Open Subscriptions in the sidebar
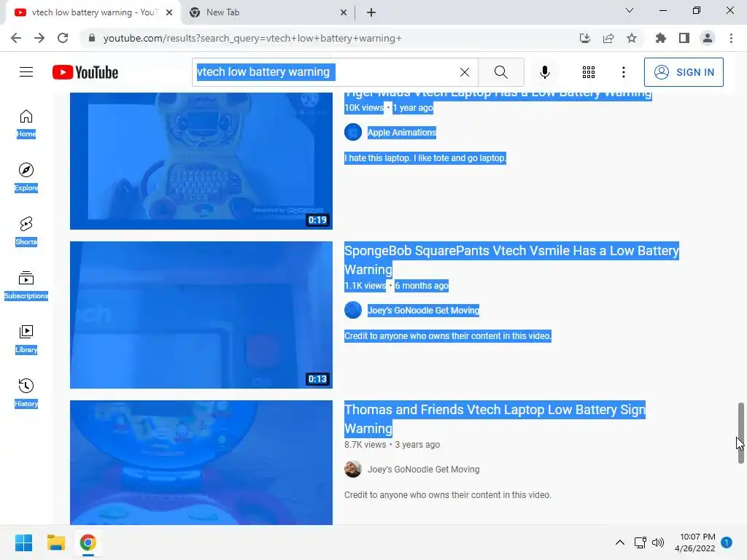 [x=26, y=285]
